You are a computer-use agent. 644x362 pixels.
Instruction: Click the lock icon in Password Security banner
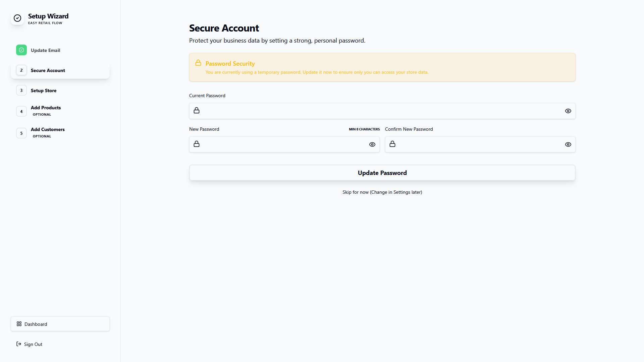(198, 63)
